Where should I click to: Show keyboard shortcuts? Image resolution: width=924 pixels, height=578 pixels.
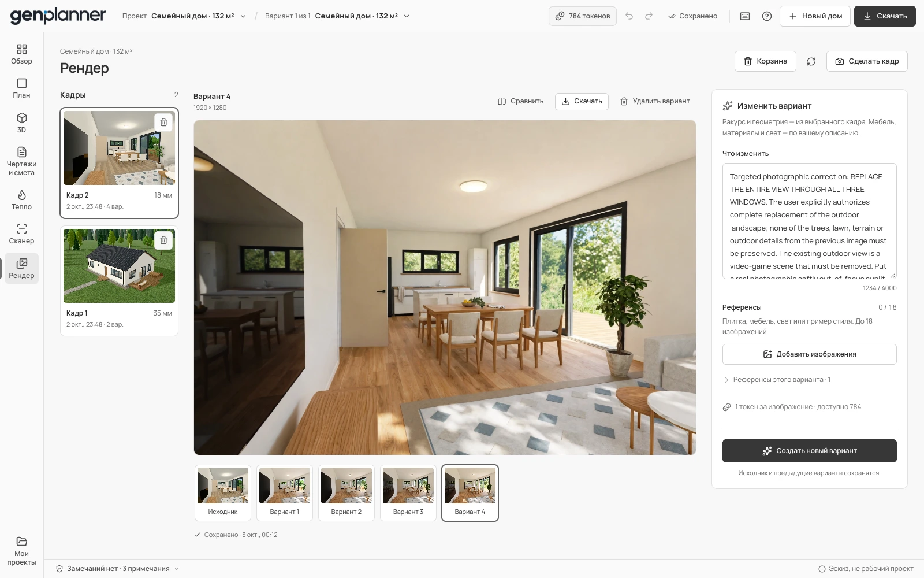(745, 16)
